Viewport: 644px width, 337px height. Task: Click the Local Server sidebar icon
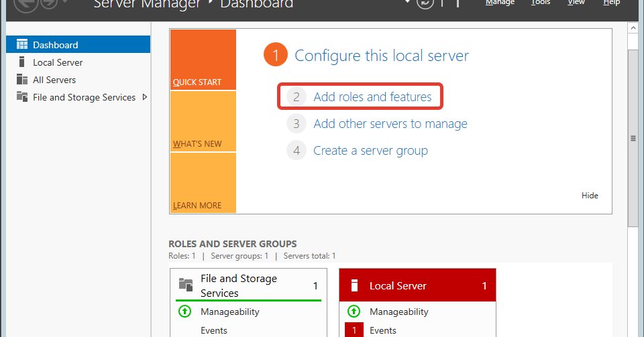tap(21, 62)
